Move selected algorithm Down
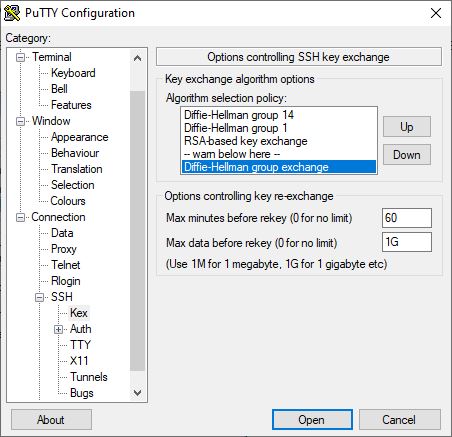Screen dimensions: 452x437 [407, 155]
